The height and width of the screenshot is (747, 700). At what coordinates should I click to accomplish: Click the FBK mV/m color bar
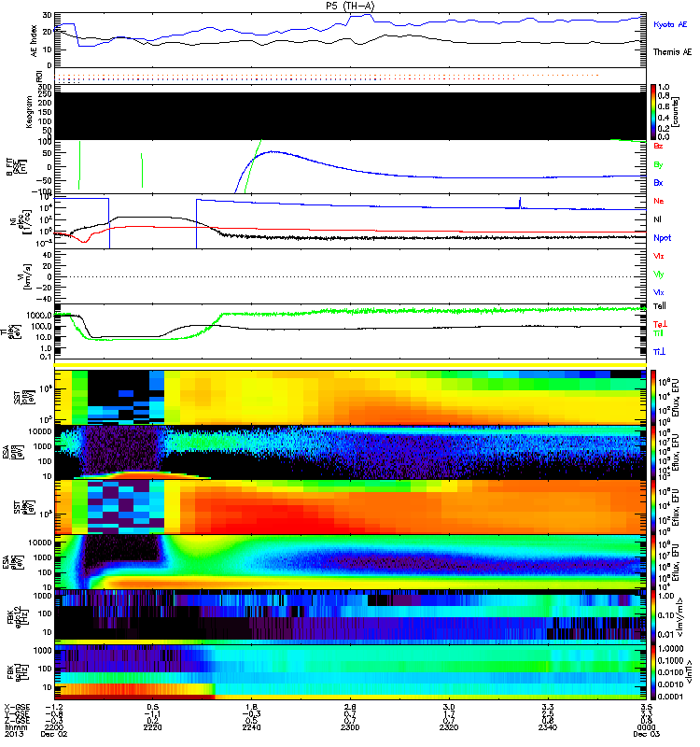[653, 617]
